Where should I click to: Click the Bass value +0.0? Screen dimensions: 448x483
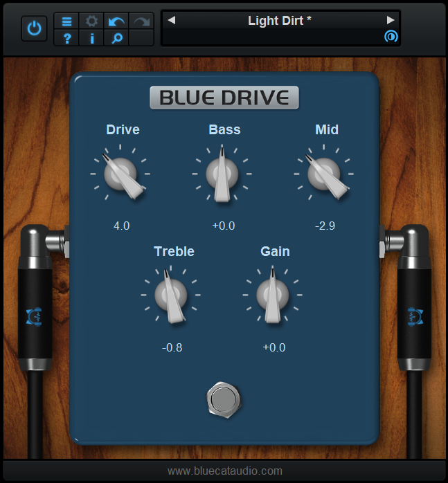(224, 226)
